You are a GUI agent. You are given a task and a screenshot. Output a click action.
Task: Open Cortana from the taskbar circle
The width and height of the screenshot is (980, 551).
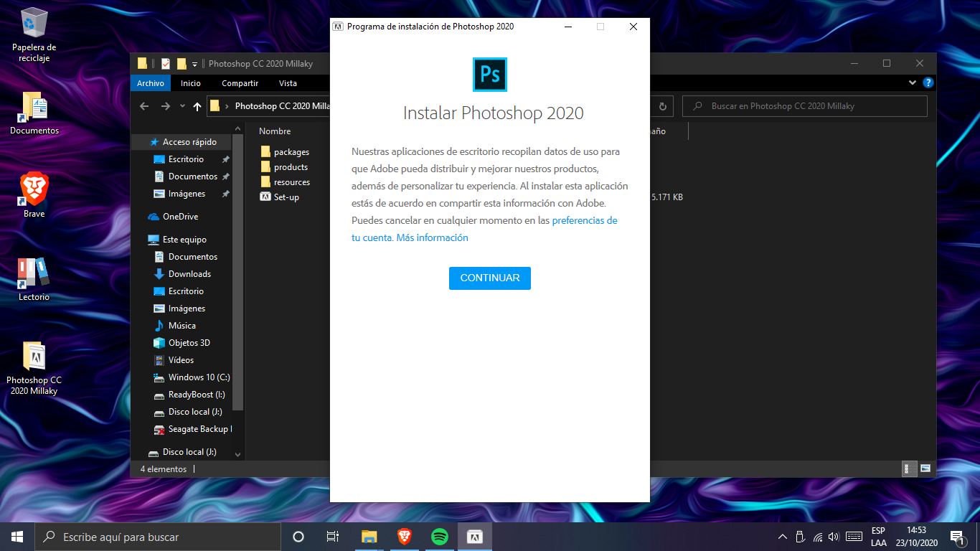coord(298,537)
